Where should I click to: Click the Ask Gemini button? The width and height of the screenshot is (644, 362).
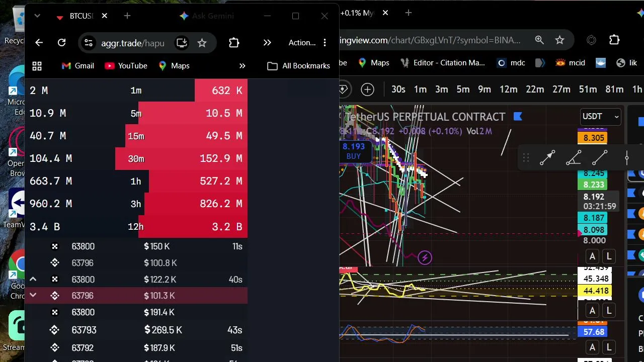click(207, 16)
